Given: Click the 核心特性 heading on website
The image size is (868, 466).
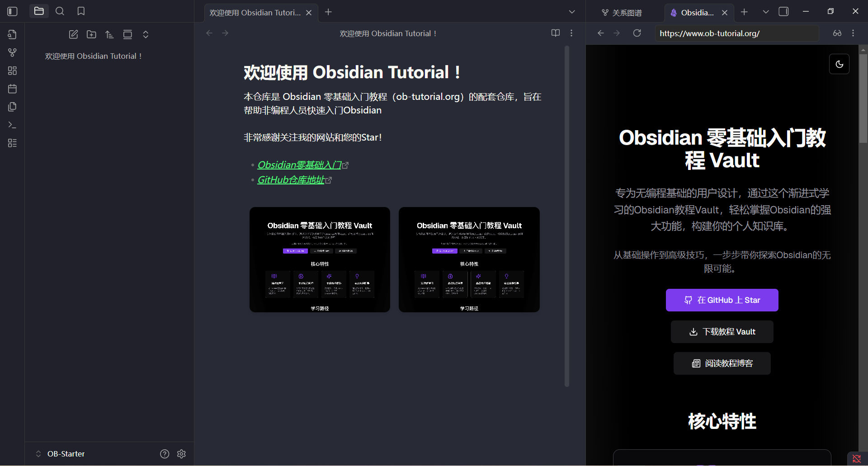Looking at the screenshot, I should (x=722, y=421).
